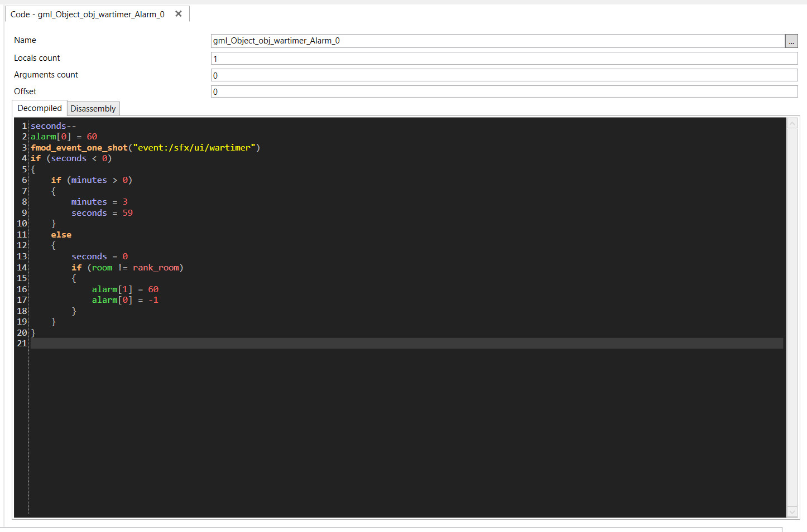Click the rank_room identifier on line 14

pos(156,268)
